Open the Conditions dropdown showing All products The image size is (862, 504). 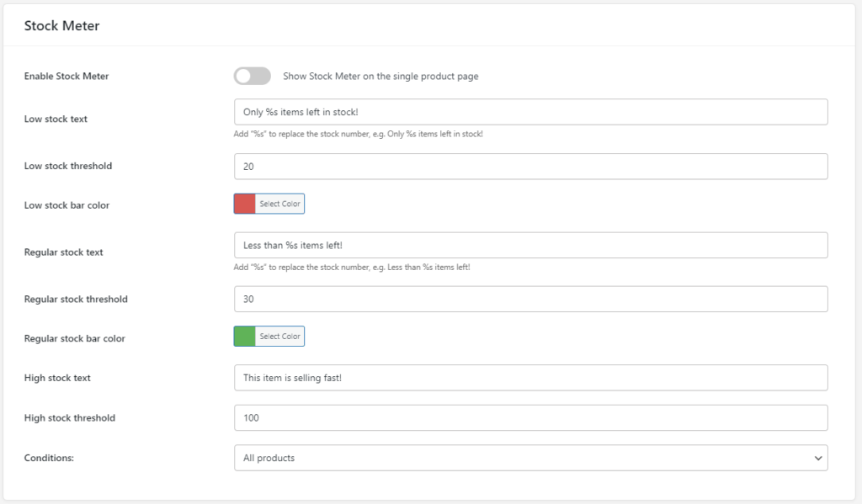(x=530, y=458)
